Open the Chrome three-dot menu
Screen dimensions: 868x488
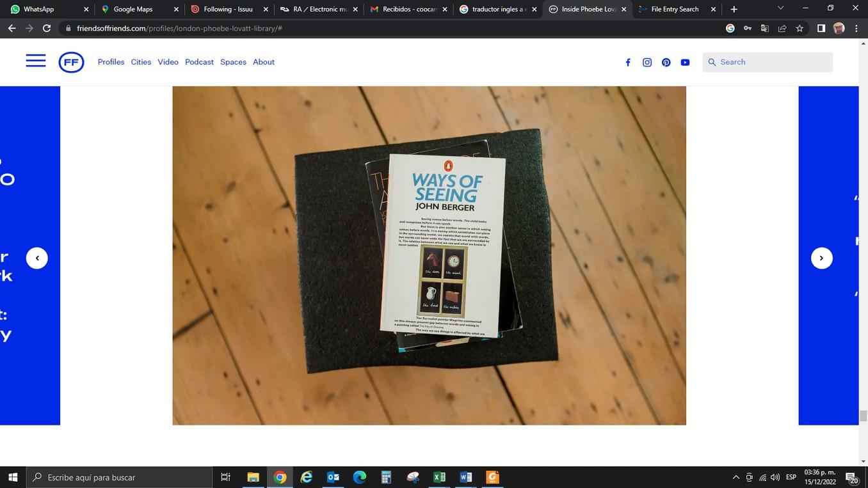click(856, 28)
